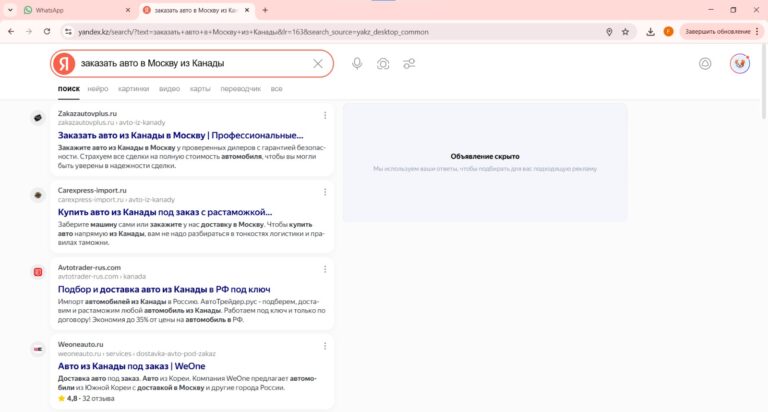The width and height of the screenshot is (768, 412).
Task: Switch to the WhatsApp browser tab
Action: coord(70,9)
